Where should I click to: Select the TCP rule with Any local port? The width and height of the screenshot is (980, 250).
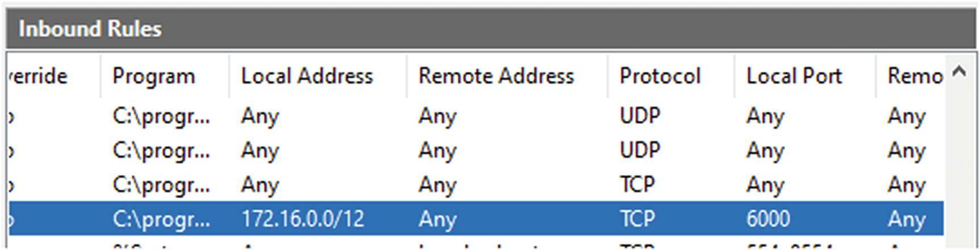(x=476, y=184)
